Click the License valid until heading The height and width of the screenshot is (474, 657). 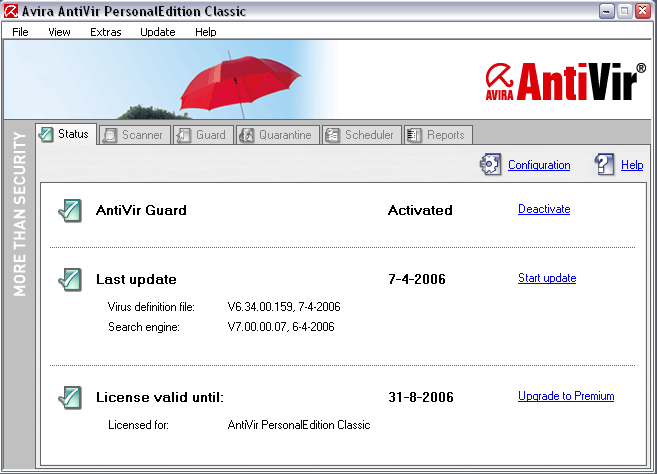point(160,397)
